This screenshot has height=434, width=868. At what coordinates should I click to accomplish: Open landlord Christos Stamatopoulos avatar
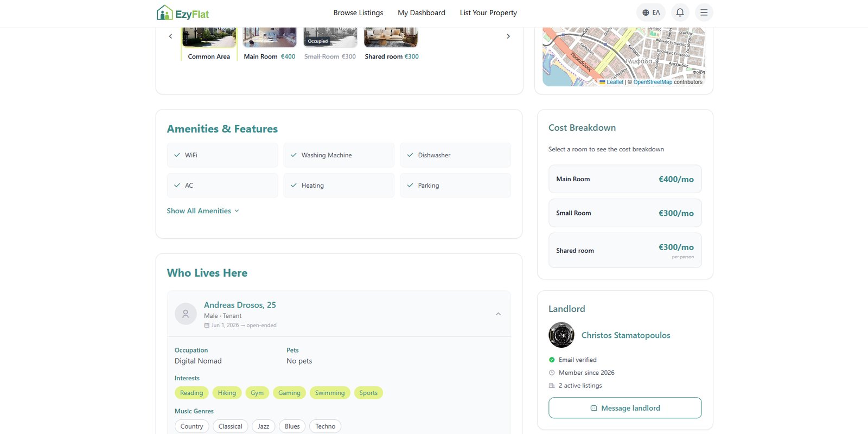pyautogui.click(x=561, y=335)
